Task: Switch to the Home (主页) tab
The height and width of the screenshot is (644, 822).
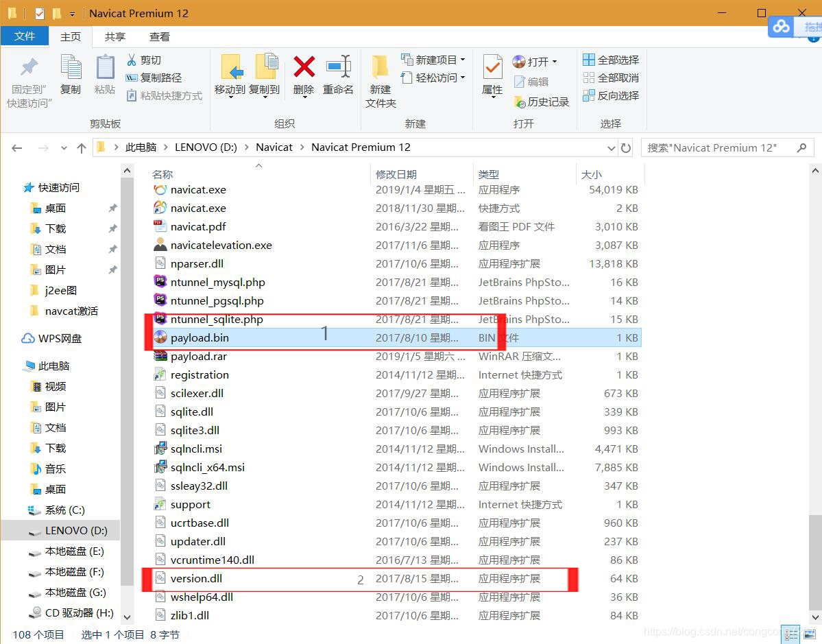Action: 71,37
